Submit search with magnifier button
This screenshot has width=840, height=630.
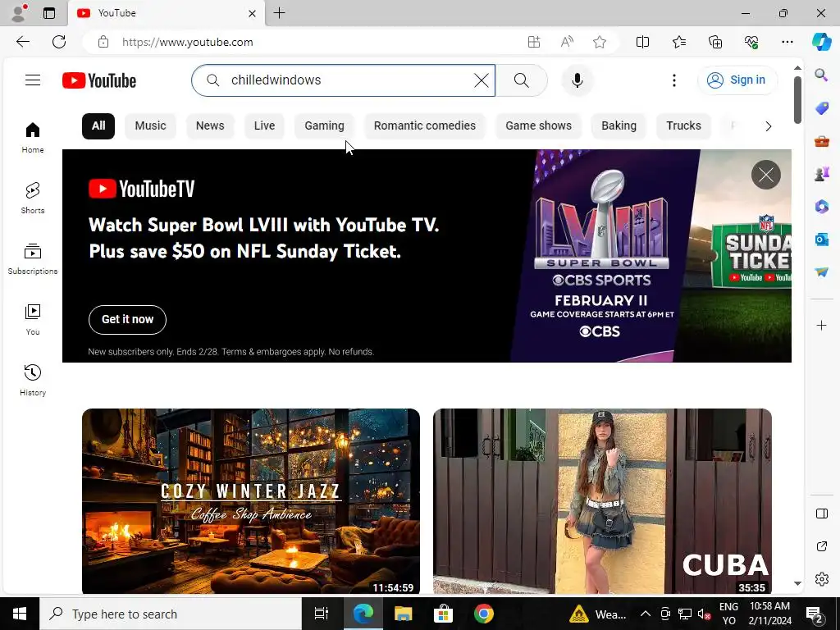521,80
